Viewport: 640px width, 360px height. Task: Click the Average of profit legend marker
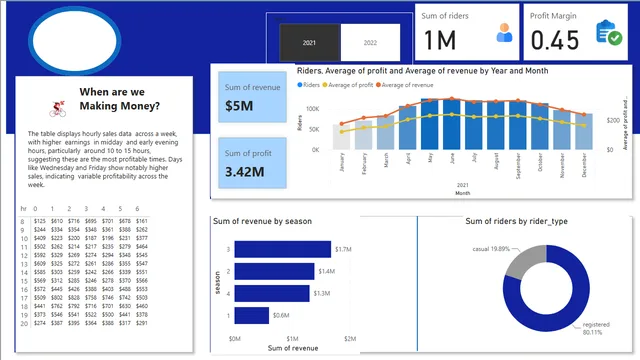coord(325,85)
